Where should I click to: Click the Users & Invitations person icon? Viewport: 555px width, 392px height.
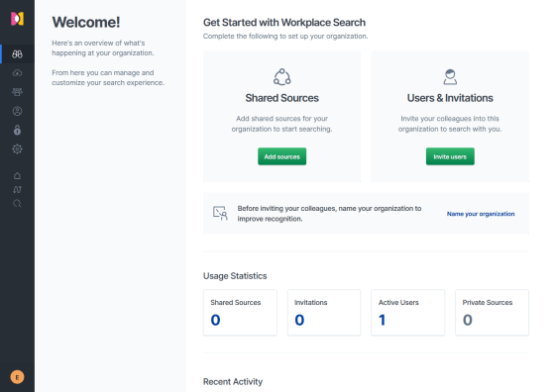450,76
